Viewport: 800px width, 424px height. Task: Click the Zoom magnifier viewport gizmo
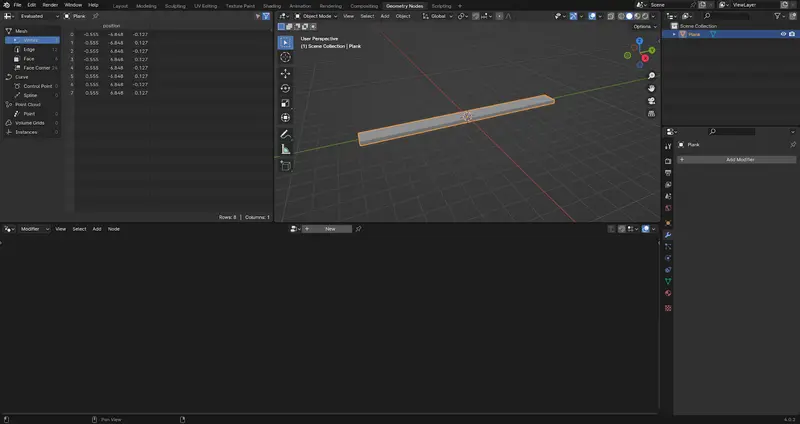[651, 76]
